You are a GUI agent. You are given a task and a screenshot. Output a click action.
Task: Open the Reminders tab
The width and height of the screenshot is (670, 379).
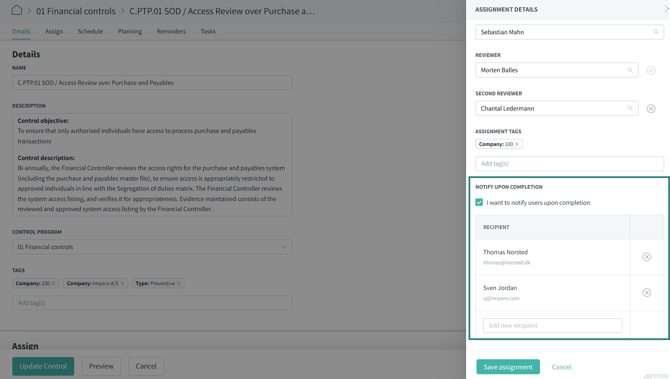pos(171,32)
